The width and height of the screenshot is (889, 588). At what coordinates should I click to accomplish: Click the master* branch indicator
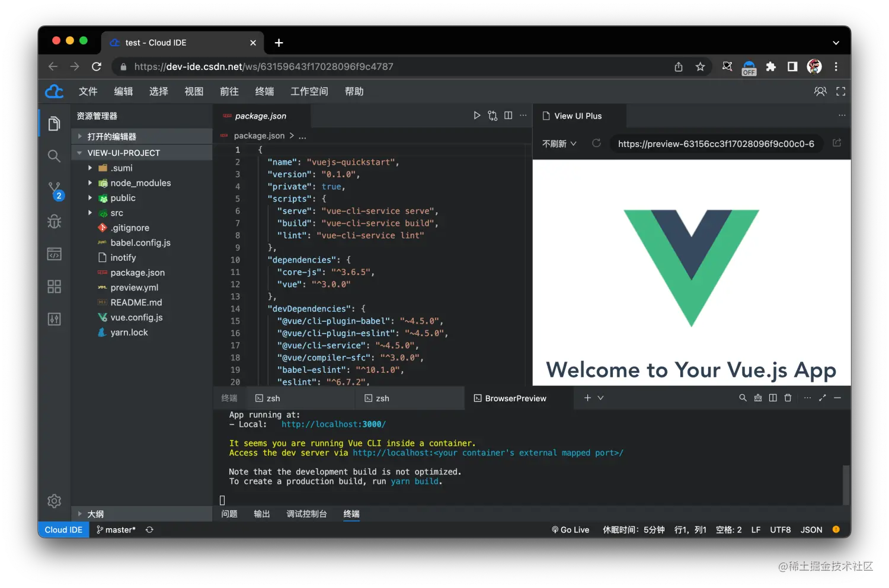coord(116,530)
